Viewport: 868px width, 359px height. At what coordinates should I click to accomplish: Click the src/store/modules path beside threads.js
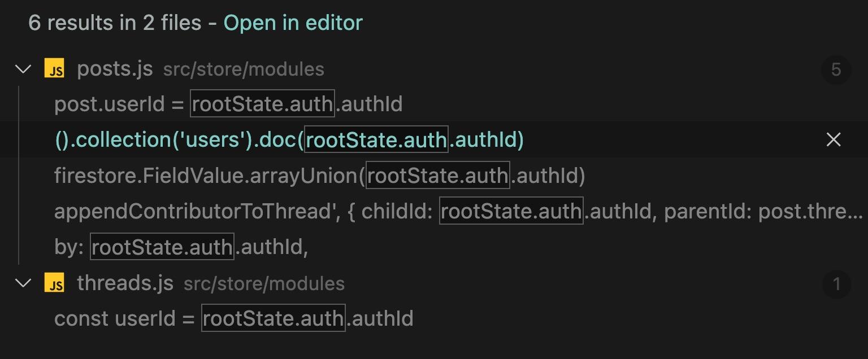tap(264, 283)
